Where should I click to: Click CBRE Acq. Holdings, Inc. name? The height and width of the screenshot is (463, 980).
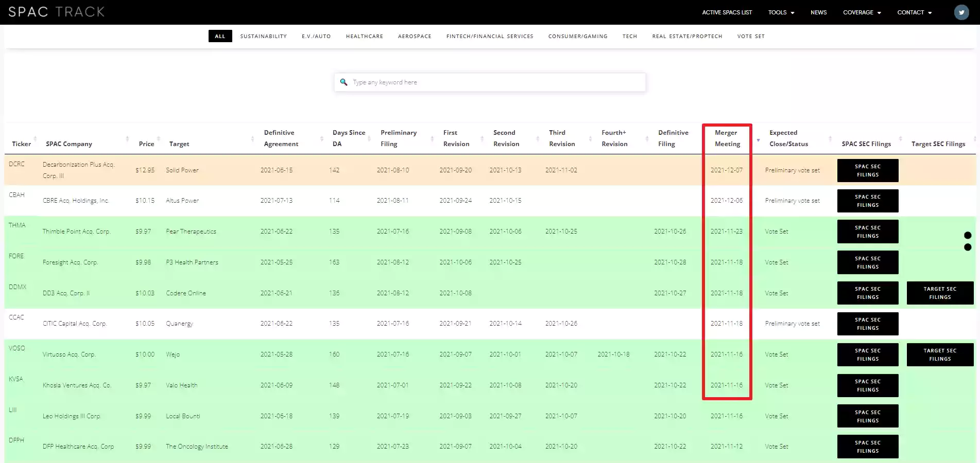coord(76,201)
